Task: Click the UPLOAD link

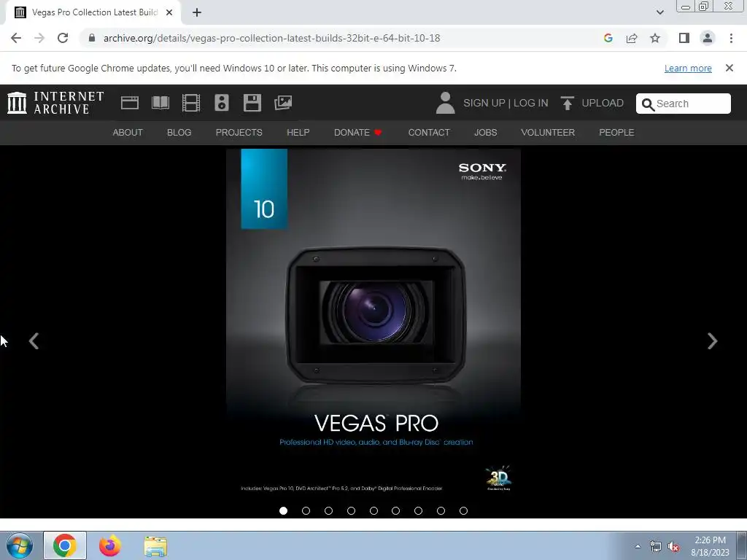Action: point(603,104)
